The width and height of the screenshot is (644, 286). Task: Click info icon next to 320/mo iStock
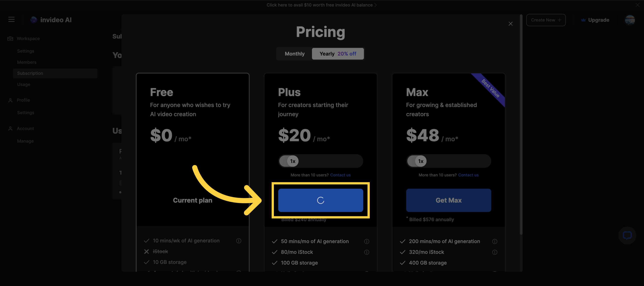click(x=495, y=252)
